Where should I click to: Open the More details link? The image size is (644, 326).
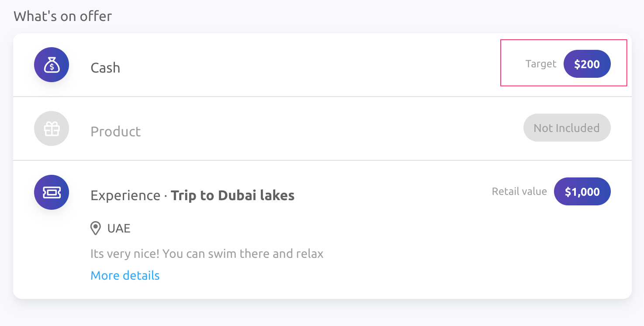pos(125,275)
